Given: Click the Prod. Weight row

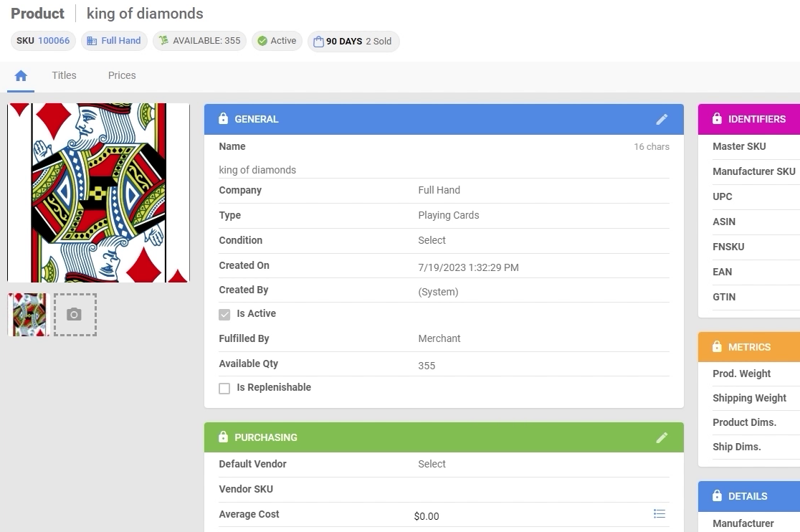Looking at the screenshot, I should point(756,374).
